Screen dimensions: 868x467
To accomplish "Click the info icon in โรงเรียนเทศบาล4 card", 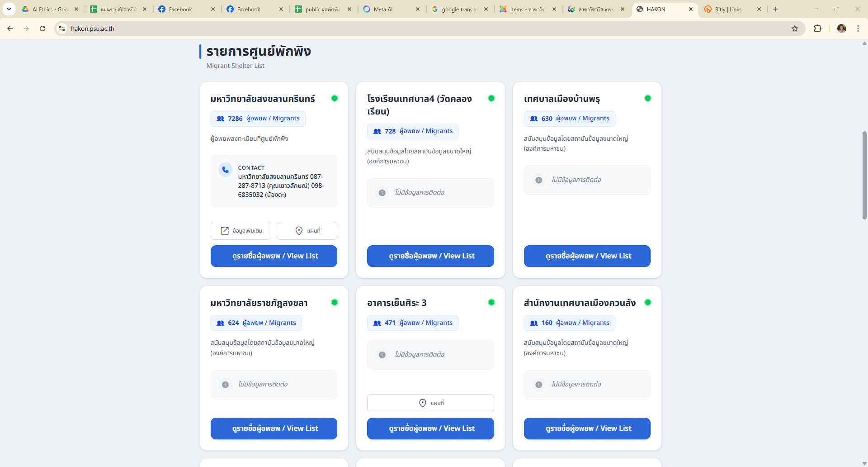I will click(x=382, y=193).
